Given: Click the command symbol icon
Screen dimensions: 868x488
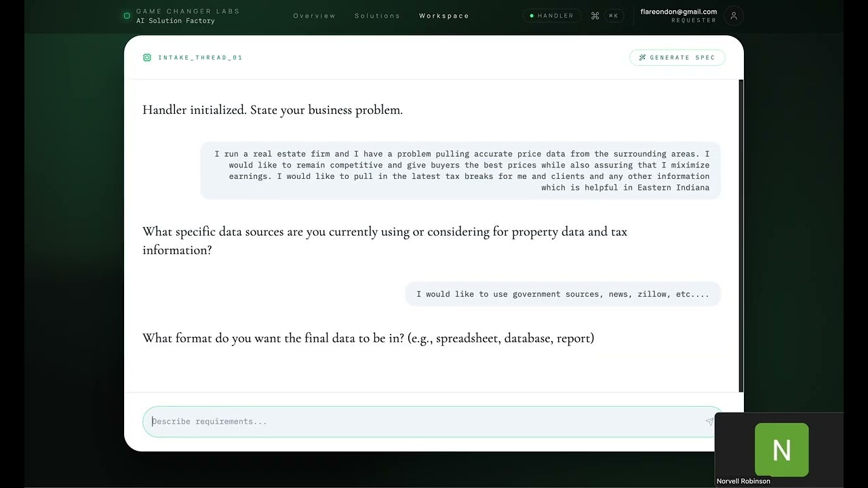Looking at the screenshot, I should [595, 16].
